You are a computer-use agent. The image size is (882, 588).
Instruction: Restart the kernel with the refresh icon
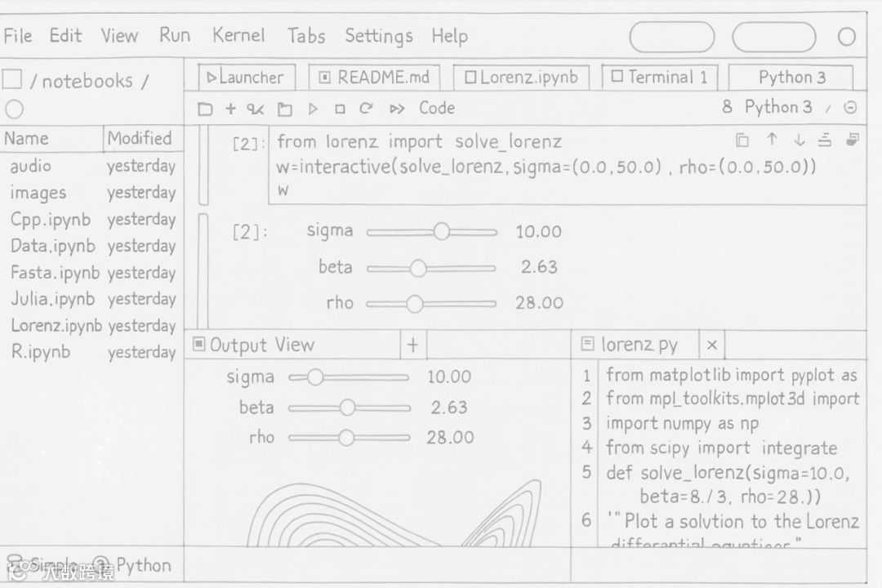366,108
